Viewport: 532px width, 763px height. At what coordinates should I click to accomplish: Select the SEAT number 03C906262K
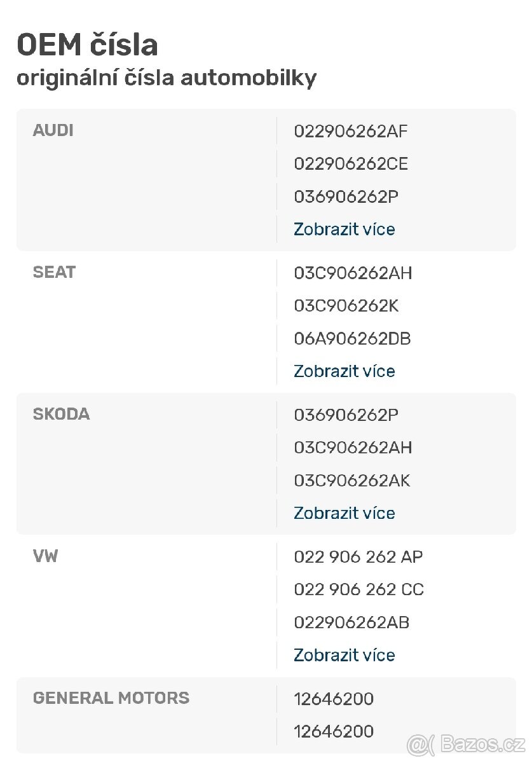pyautogui.click(x=346, y=306)
